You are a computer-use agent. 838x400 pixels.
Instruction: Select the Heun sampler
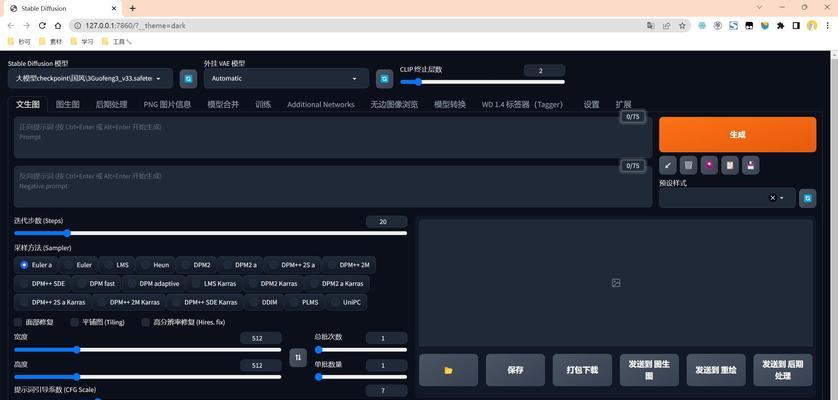tap(155, 265)
